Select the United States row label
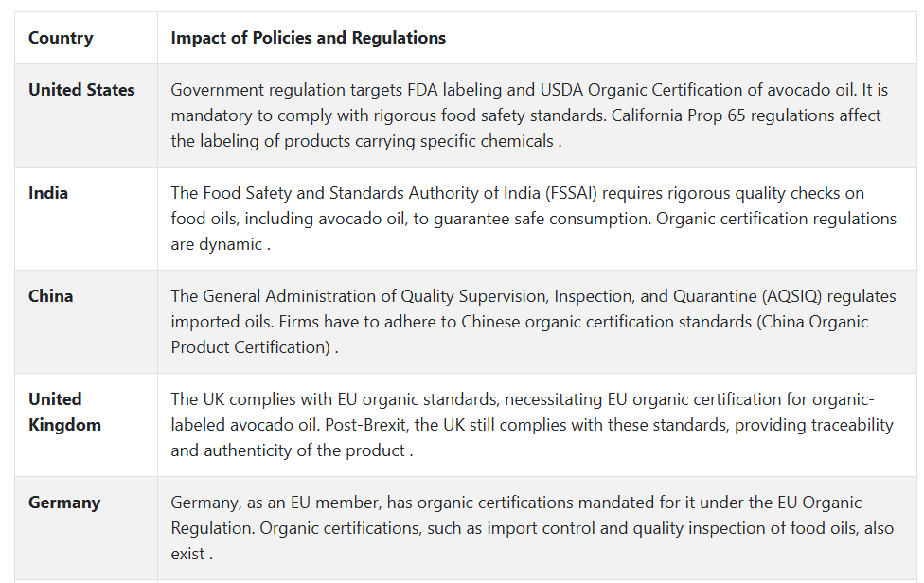Viewport: 924px width, 583px height. point(81,90)
